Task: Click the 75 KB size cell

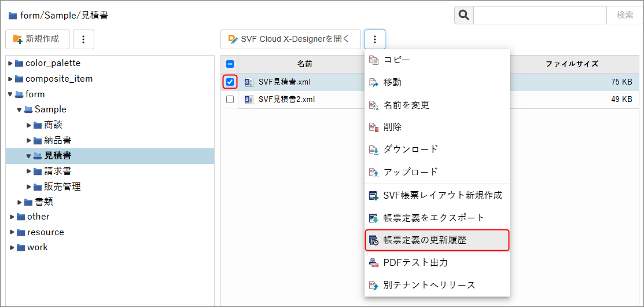Action: [621, 82]
